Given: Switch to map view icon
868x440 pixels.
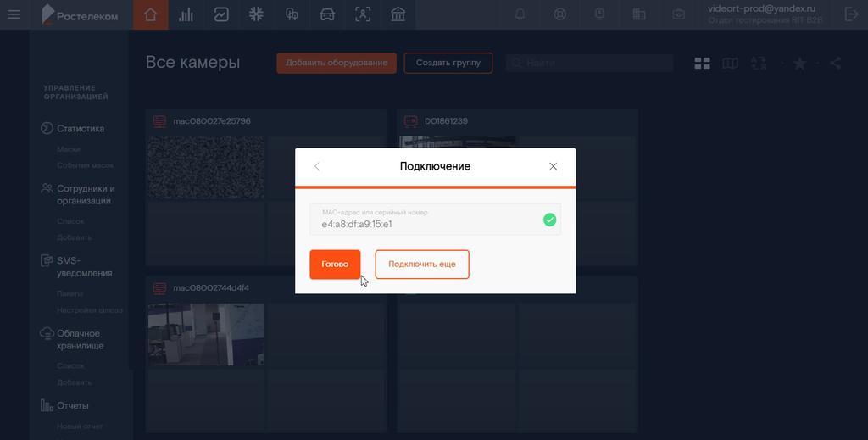Looking at the screenshot, I should pyautogui.click(x=730, y=64).
